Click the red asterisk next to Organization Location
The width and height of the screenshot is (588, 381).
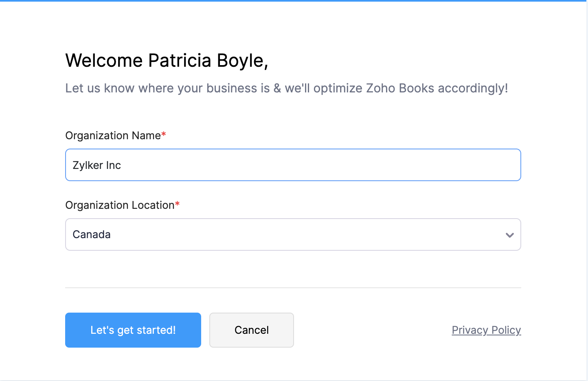[x=177, y=204]
